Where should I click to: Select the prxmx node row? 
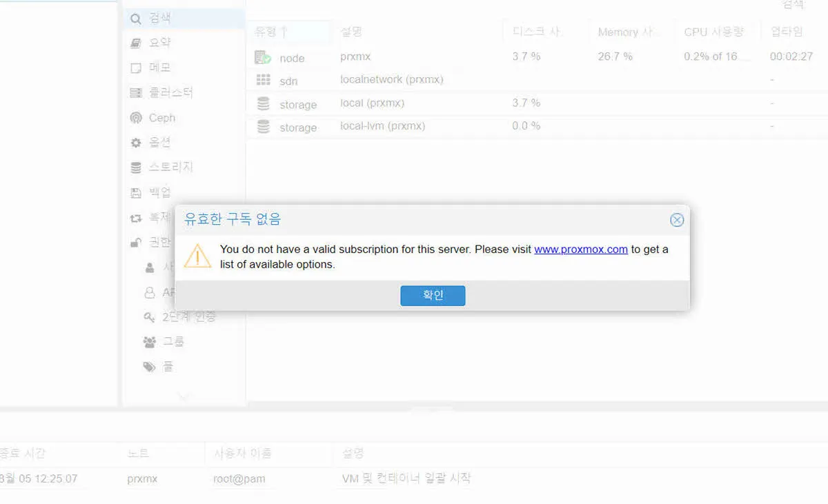pyautogui.click(x=538, y=57)
